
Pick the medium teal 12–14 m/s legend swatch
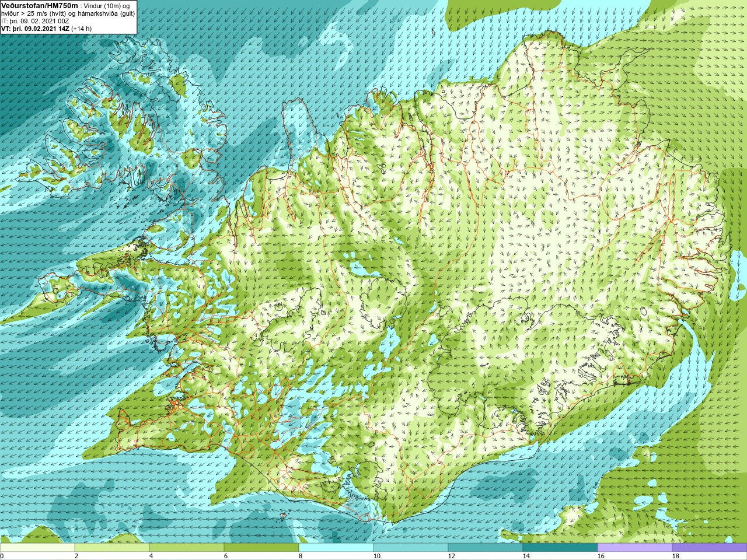(486, 548)
